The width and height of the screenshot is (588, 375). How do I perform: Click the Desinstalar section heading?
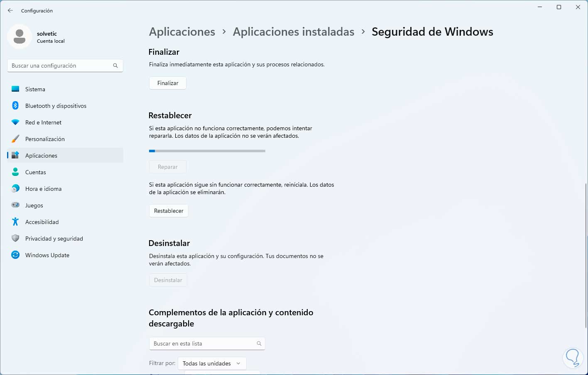pyautogui.click(x=169, y=243)
